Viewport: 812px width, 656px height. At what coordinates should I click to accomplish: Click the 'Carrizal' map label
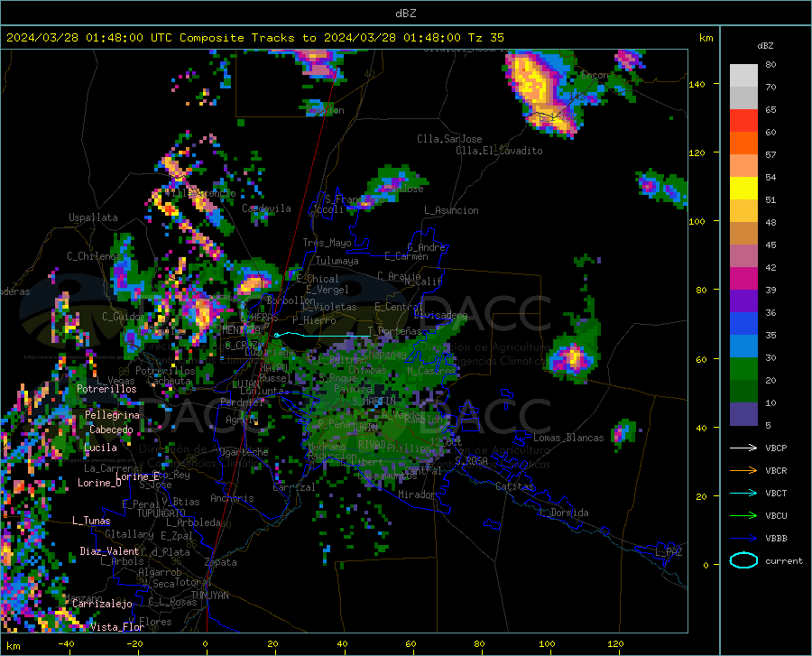point(293,488)
